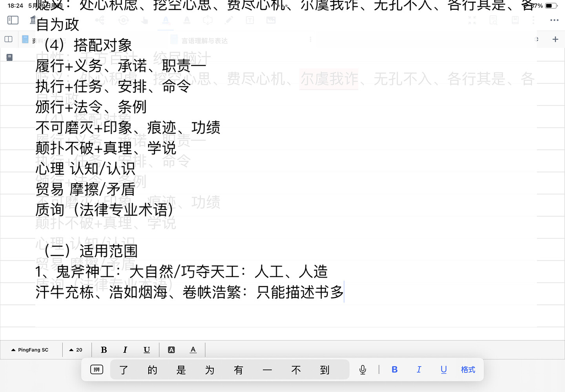Screen dimensions: 565x392
Task: Pick candidate word 了
Action: [124, 370]
